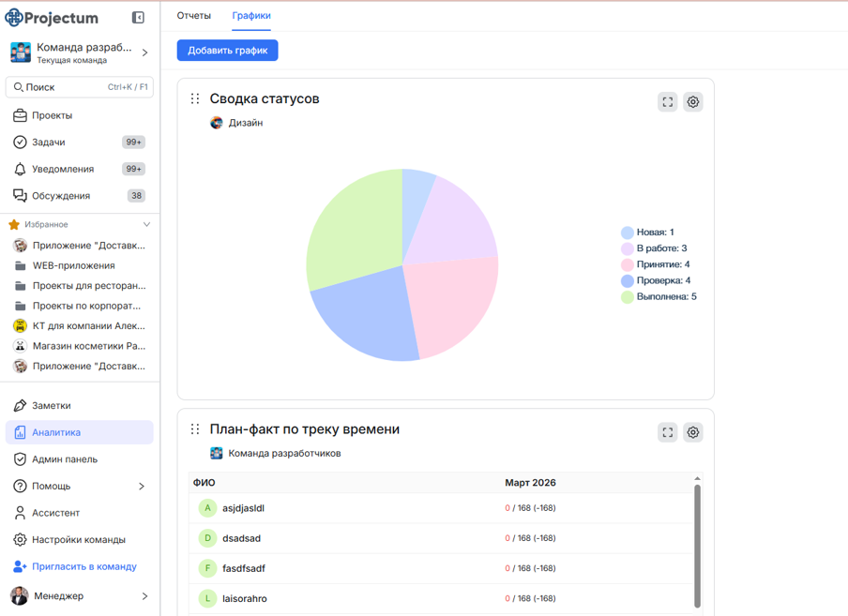Image resolution: width=848 pixels, height=616 pixels.
Task: Open the Менеджер profile menu
Action: click(x=80, y=596)
